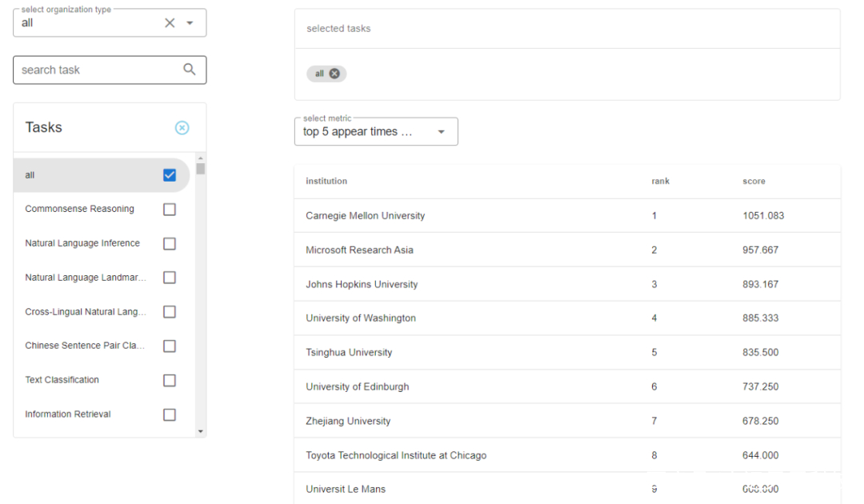Click the 'selected tasks' heading text

(338, 29)
